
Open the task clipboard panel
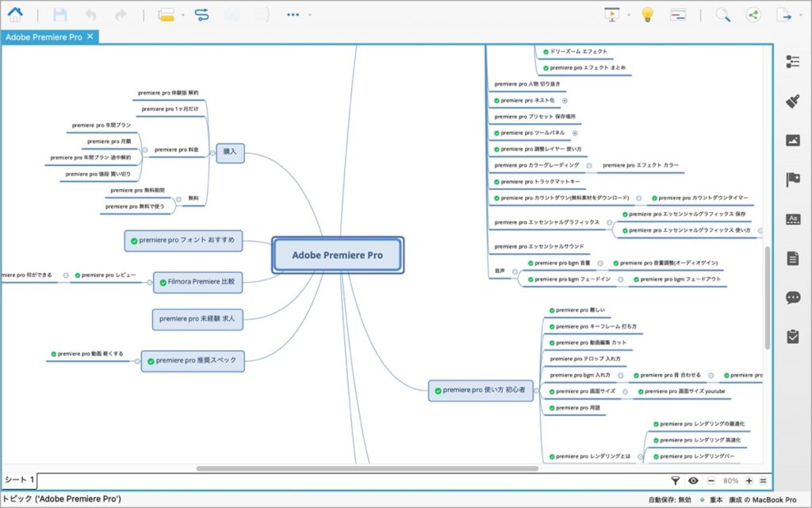793,337
